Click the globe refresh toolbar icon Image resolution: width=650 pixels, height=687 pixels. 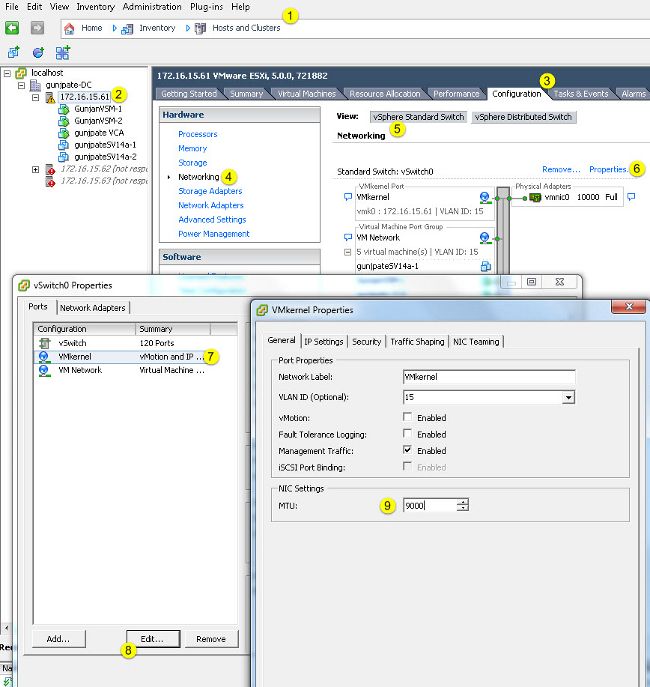(39, 53)
